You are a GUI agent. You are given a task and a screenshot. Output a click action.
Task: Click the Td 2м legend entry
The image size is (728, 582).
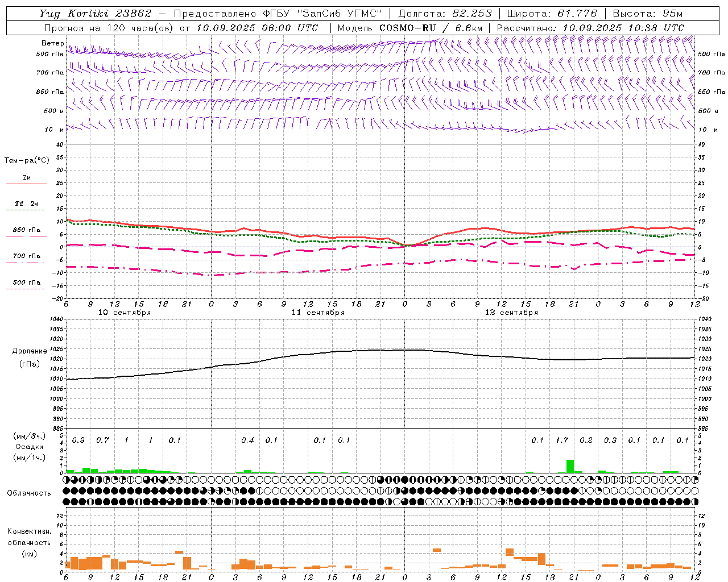(x=26, y=203)
